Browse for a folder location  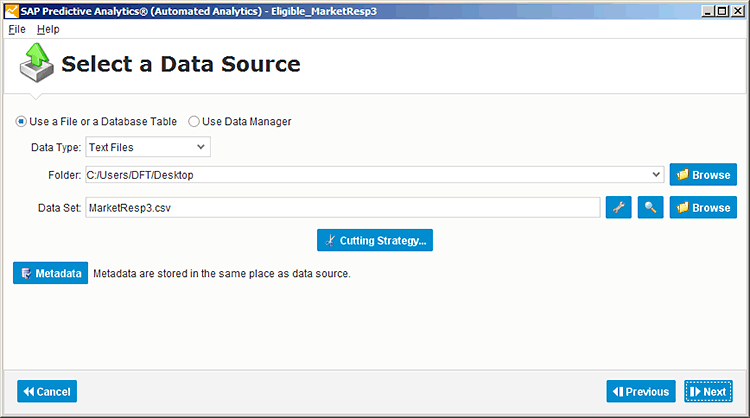click(x=703, y=175)
